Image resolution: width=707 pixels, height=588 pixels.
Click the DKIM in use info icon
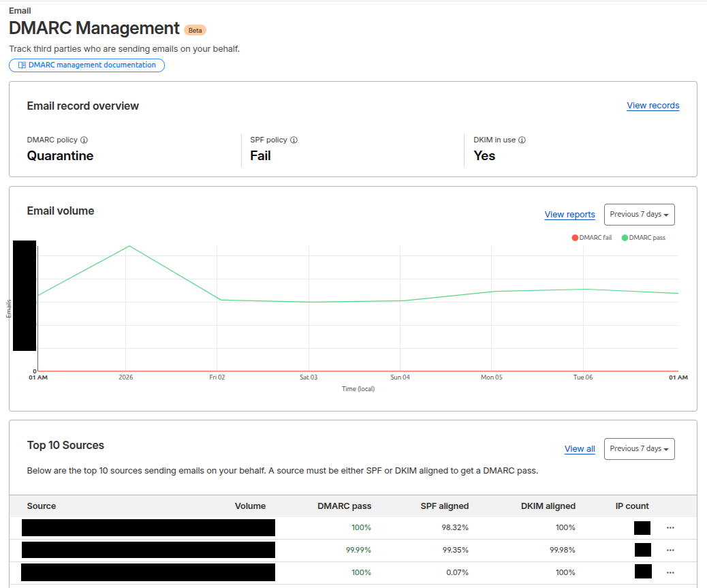(522, 140)
